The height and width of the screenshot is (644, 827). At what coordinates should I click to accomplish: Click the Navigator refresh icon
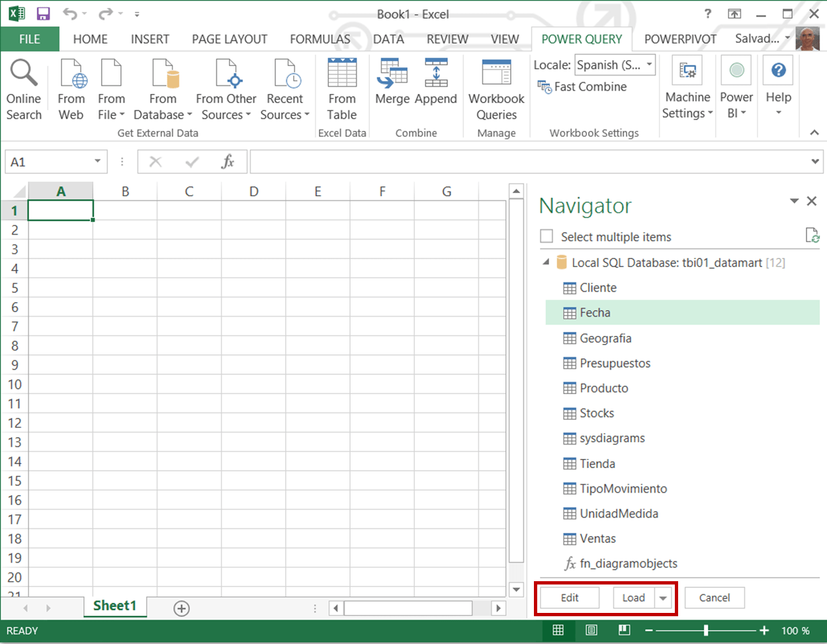[812, 235]
